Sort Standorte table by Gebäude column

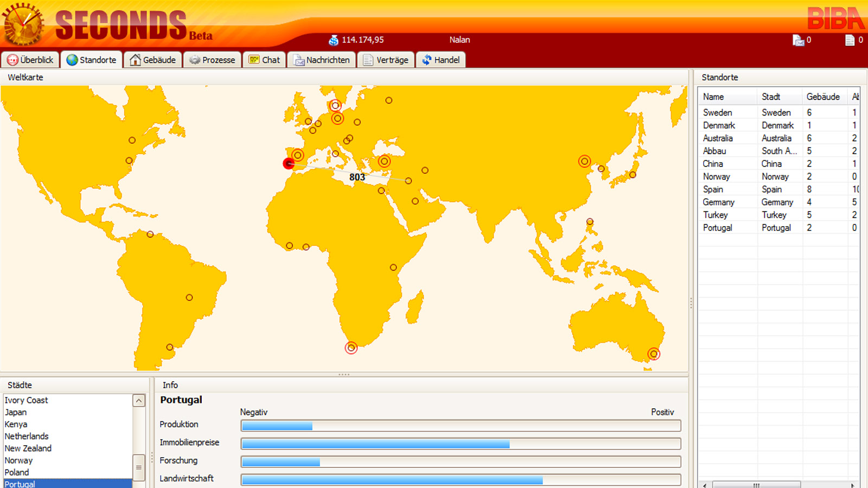pos(822,97)
